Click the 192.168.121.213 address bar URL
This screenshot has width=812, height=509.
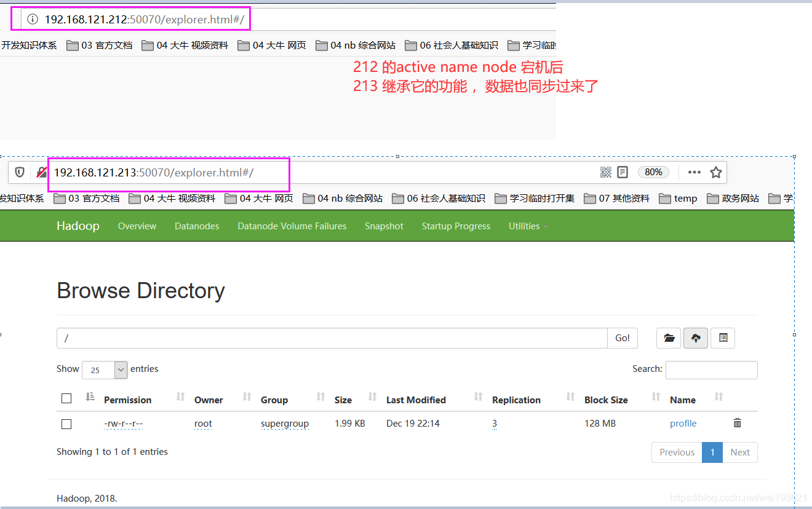tap(154, 173)
